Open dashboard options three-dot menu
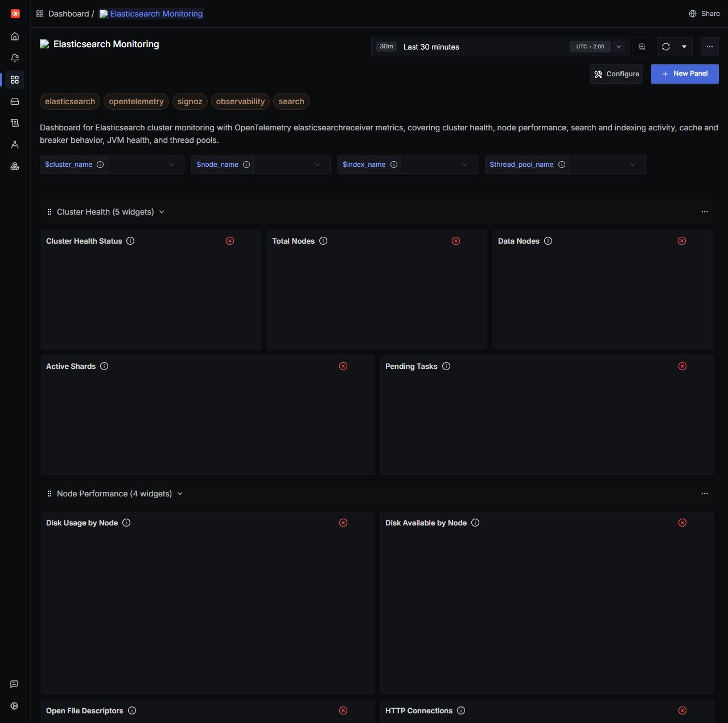 [x=709, y=47]
